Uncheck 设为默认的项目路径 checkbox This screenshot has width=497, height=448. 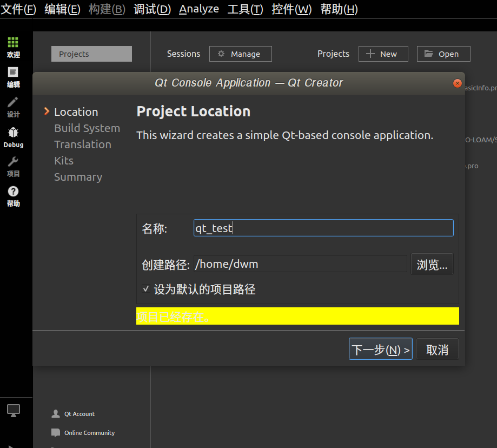146,289
